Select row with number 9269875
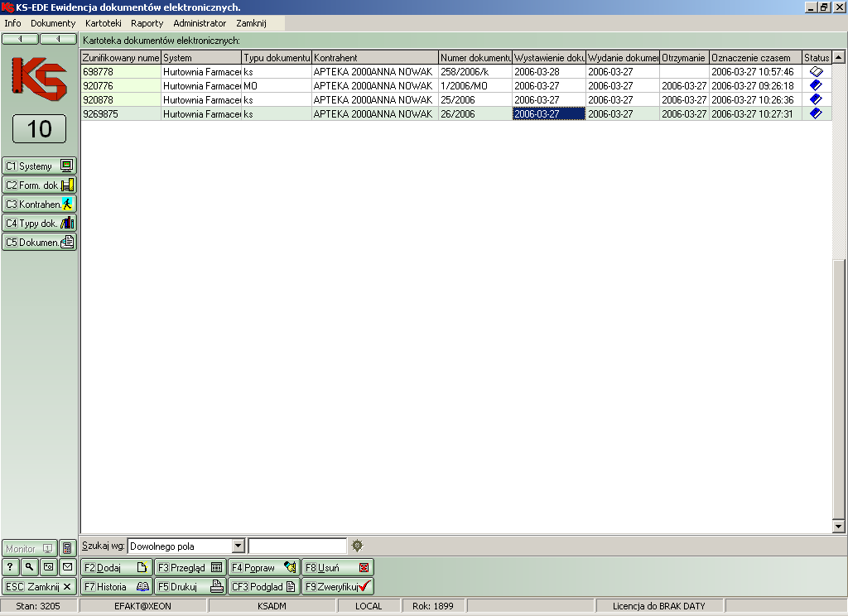848x616 pixels. [456, 113]
